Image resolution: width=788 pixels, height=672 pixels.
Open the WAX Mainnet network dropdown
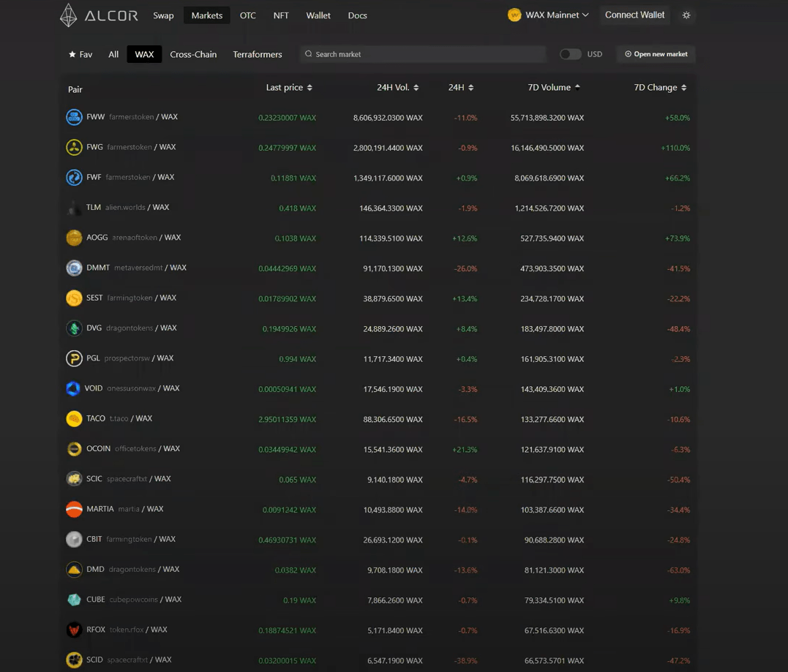(x=549, y=15)
